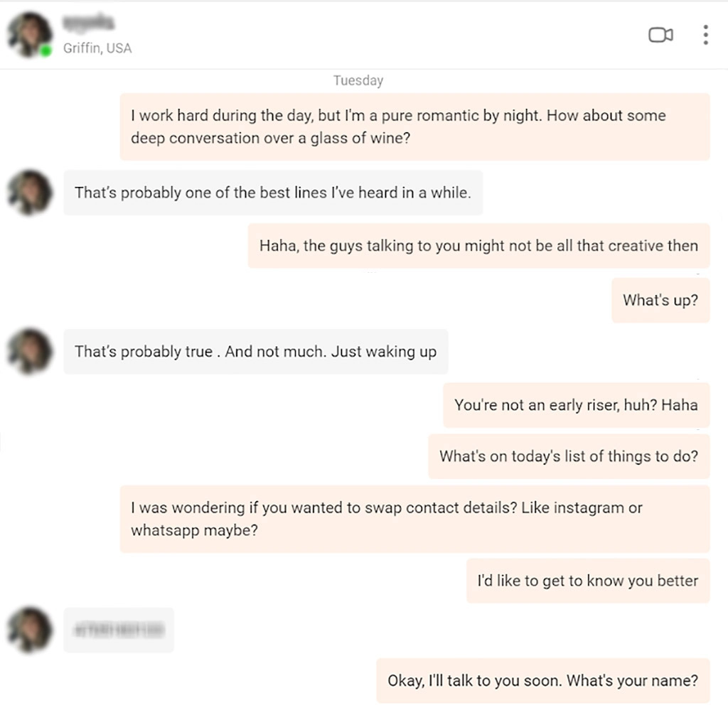Select the 'Okay, I'll talk to you soon' message
Image resolution: width=728 pixels, height=710 pixels.
coord(541,680)
